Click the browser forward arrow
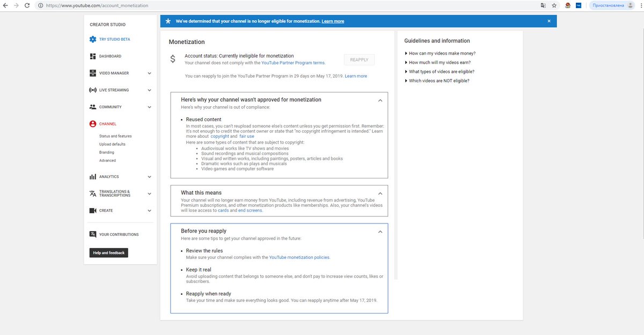The width and height of the screenshot is (644, 335). coord(17,5)
